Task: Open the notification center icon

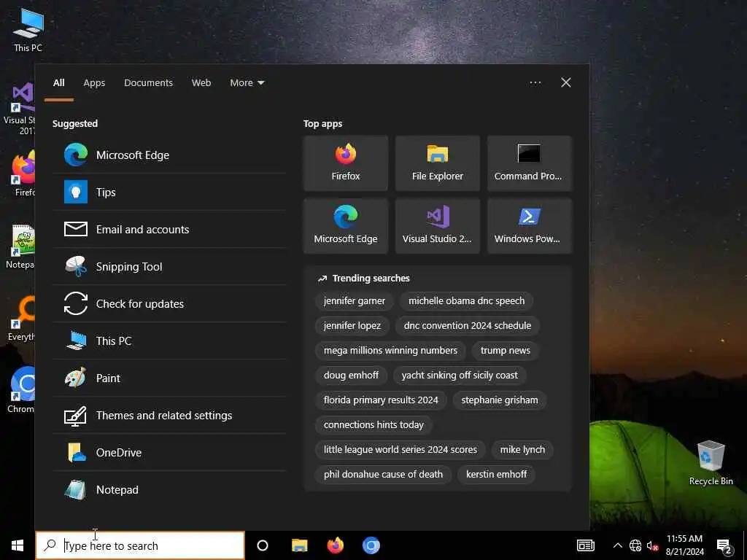Action: (x=724, y=546)
